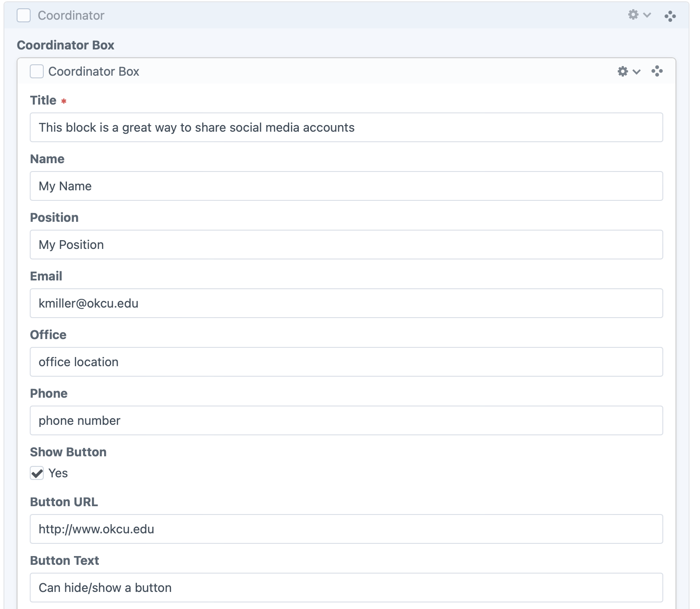Focus the Button Text input field
Image resolution: width=700 pixels, height=609 pixels.
[x=346, y=588]
